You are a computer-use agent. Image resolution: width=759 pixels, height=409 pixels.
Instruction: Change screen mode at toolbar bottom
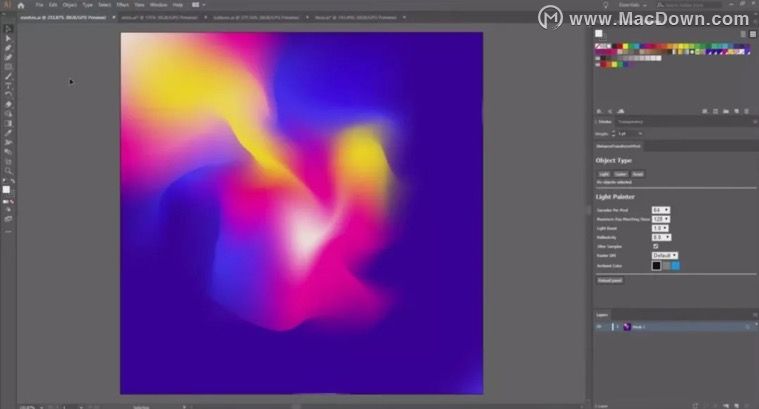pos(8,219)
